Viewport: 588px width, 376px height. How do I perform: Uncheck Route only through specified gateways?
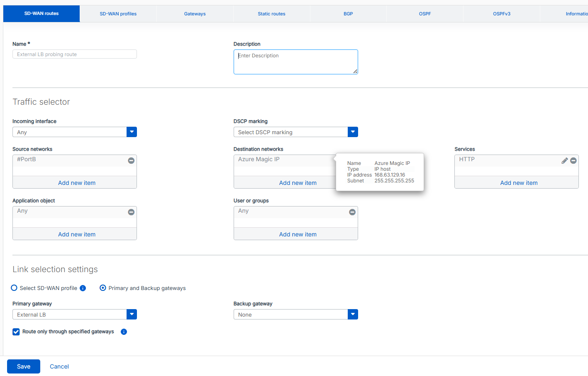pyautogui.click(x=16, y=332)
